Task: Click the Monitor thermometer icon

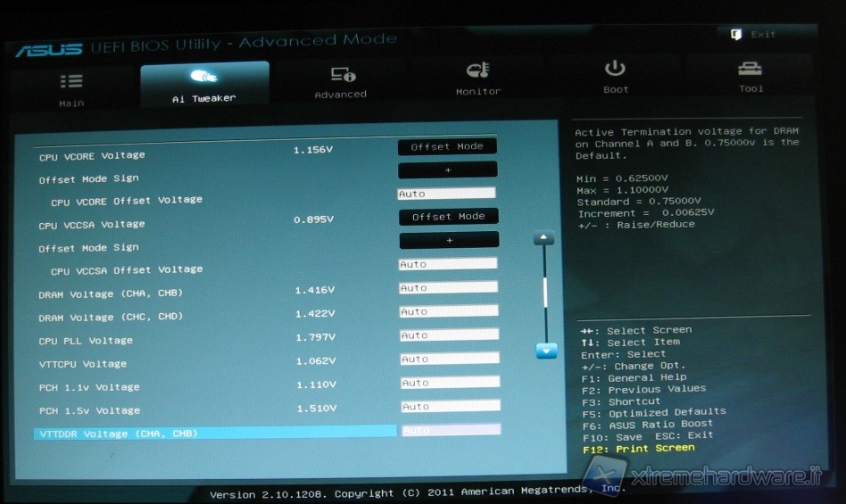Action: pyautogui.click(x=477, y=71)
